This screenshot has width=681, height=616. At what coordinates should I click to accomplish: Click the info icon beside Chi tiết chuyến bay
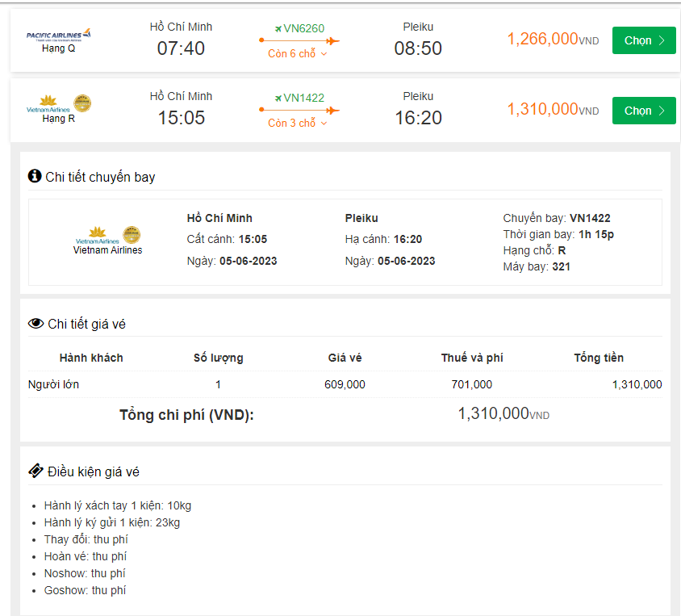pos(35,176)
